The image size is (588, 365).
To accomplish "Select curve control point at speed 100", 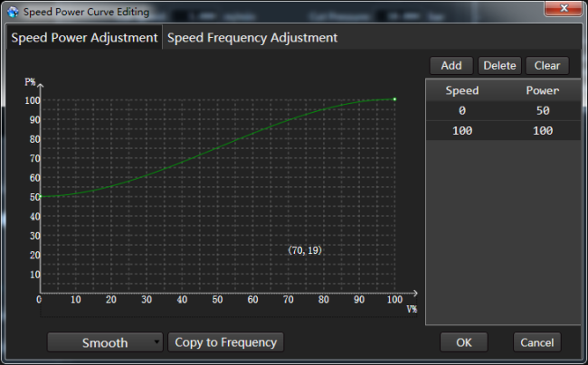I will click(x=394, y=99).
